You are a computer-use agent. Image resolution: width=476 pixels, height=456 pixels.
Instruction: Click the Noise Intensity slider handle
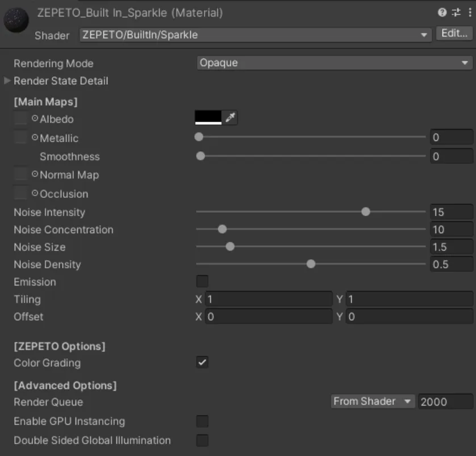pos(366,212)
